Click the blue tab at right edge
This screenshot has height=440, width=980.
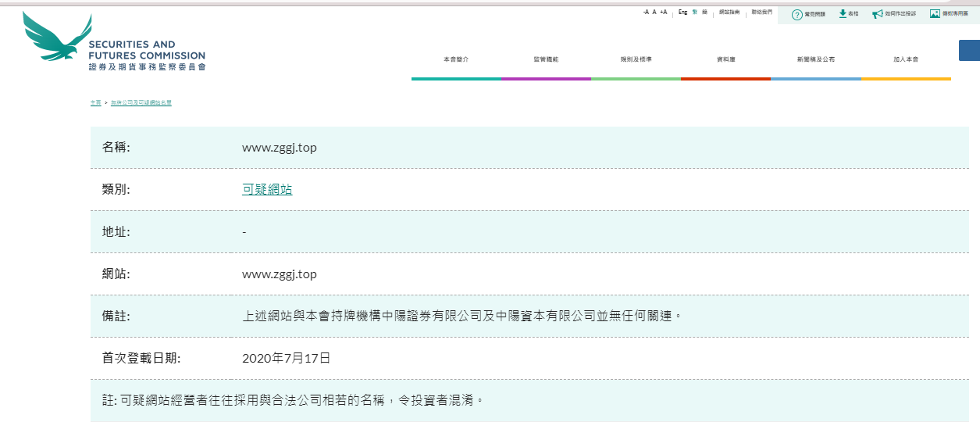click(x=969, y=50)
